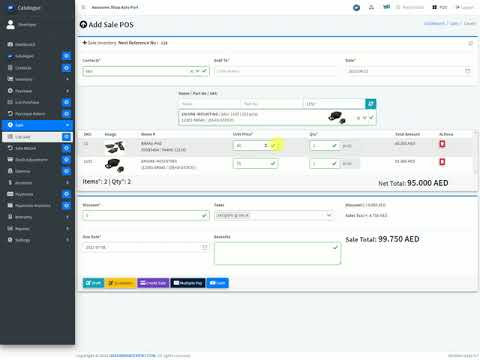Collapse the Sale sidebar menu
Viewport: 480px width, 360px height.
click(37, 125)
